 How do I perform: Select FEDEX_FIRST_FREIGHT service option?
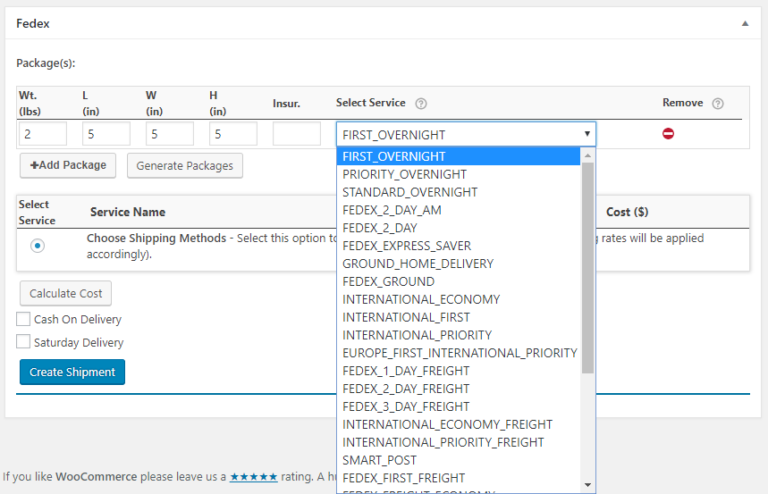(x=458, y=478)
